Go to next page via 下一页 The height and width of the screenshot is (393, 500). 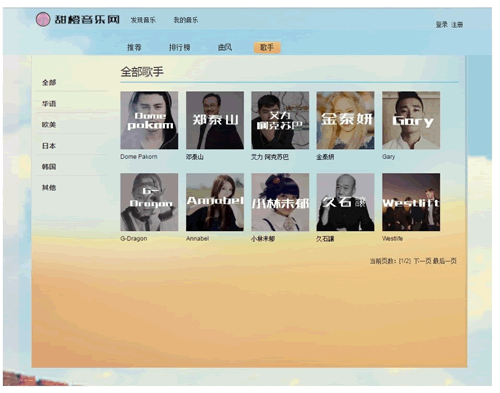422,261
